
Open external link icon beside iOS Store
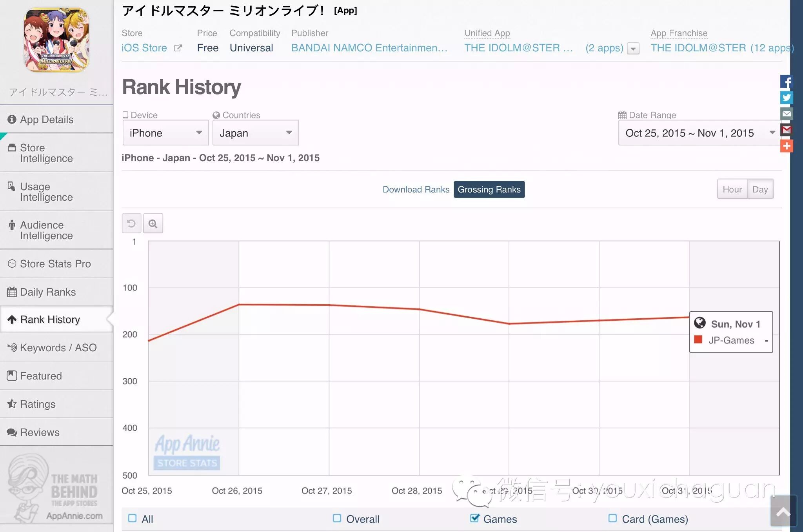pos(178,48)
